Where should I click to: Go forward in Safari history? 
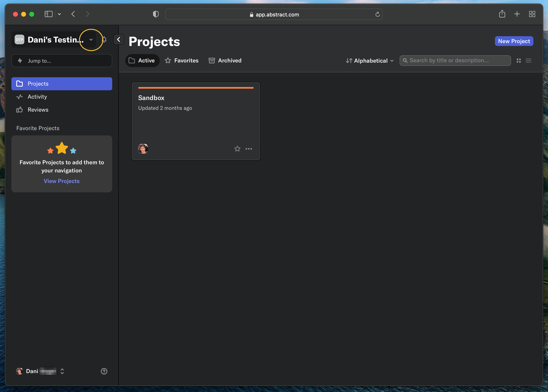(88, 14)
